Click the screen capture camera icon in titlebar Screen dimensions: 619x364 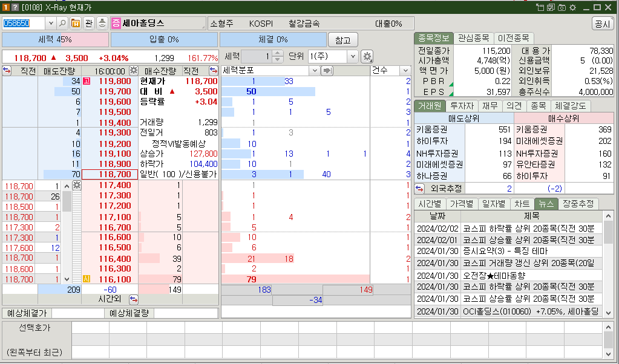pyautogui.click(x=562, y=7)
